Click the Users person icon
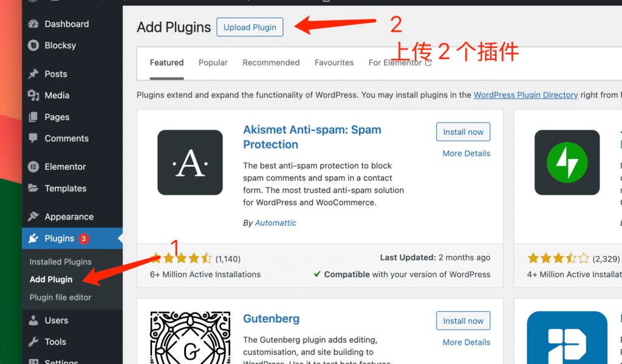This screenshot has height=364, width=622. click(x=33, y=320)
